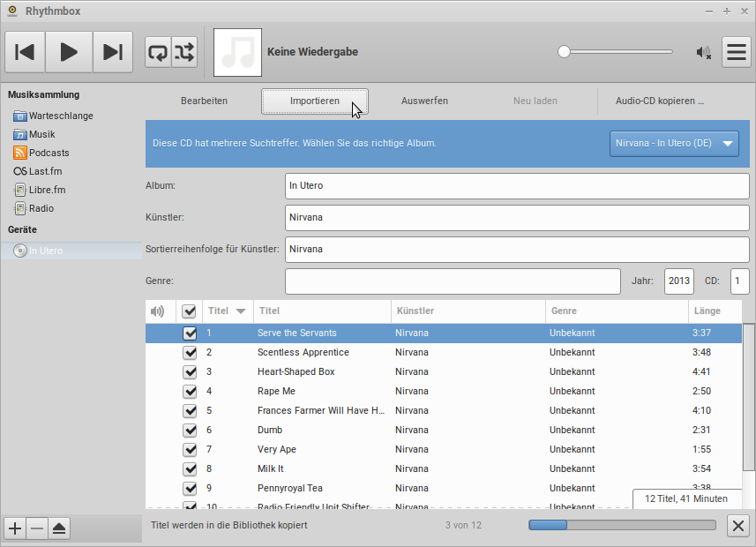Select Last.fm in the sidebar
This screenshot has height=547, width=756.
point(45,171)
